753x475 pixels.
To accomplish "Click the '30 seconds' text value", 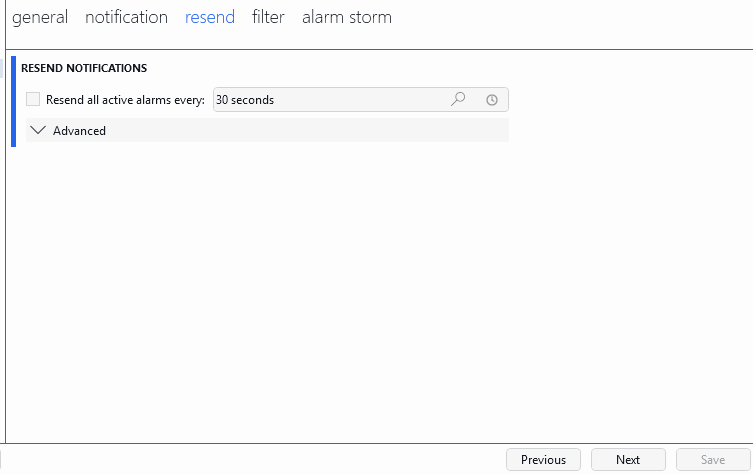I will (245, 100).
